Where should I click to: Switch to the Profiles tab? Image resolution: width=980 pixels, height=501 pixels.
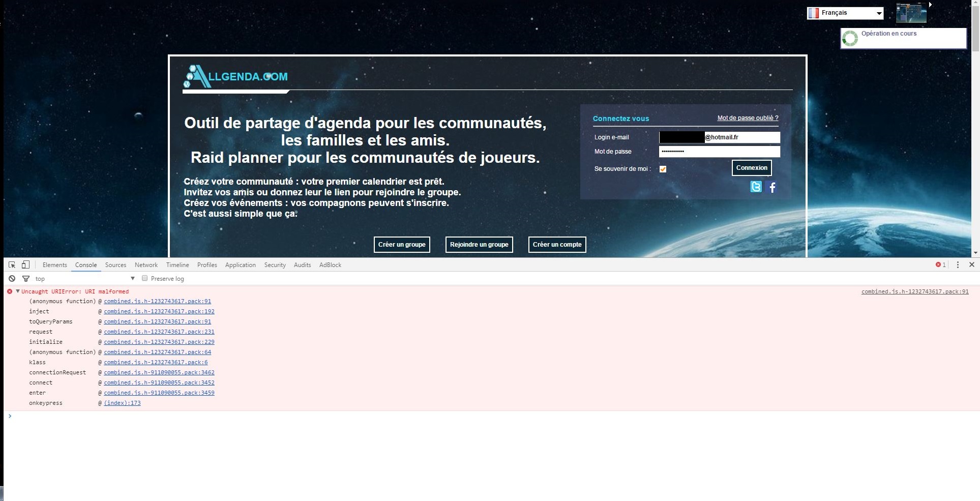click(207, 264)
